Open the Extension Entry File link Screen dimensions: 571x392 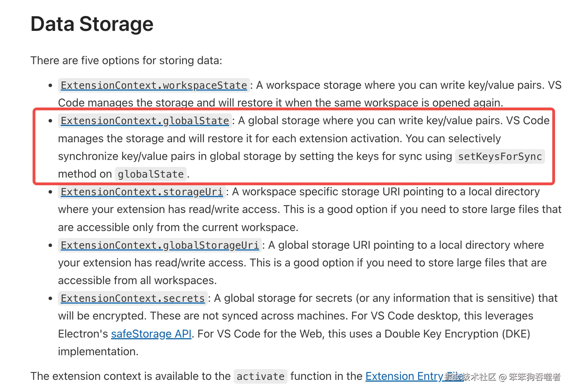tap(404, 376)
